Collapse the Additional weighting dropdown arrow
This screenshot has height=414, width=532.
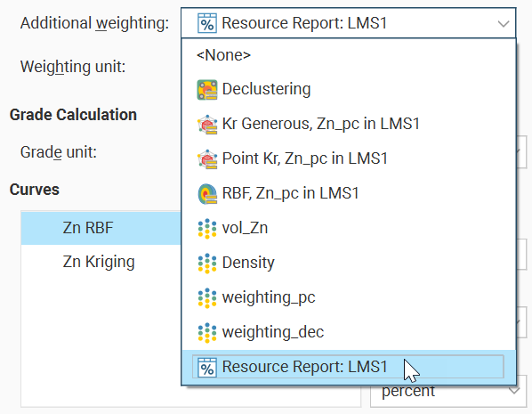pos(504,23)
